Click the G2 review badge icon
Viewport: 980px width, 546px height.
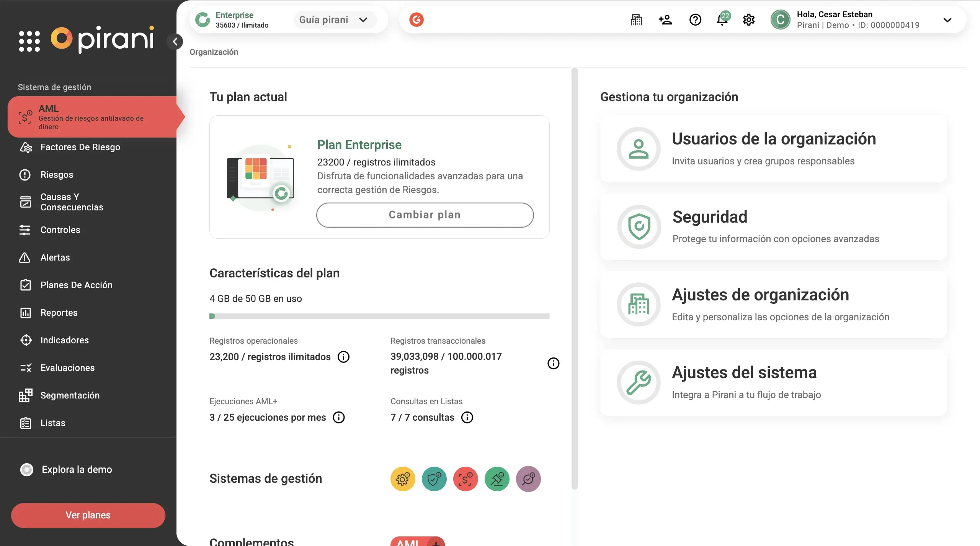[x=416, y=20]
